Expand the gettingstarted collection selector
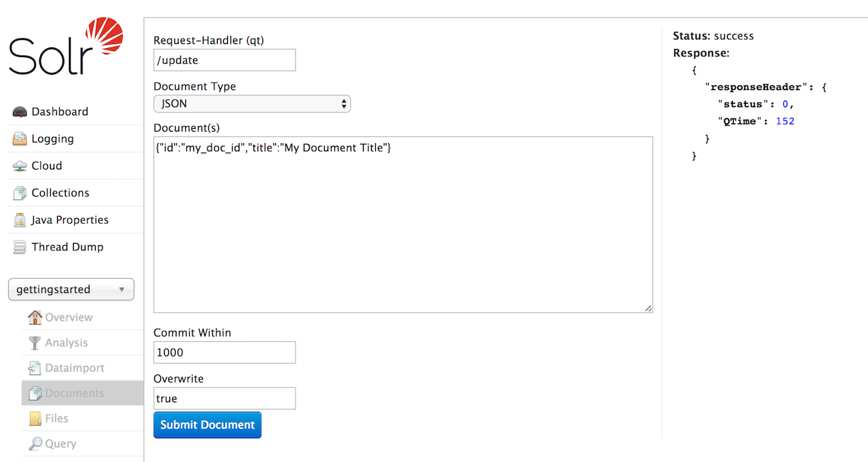868x462 pixels. [x=71, y=290]
